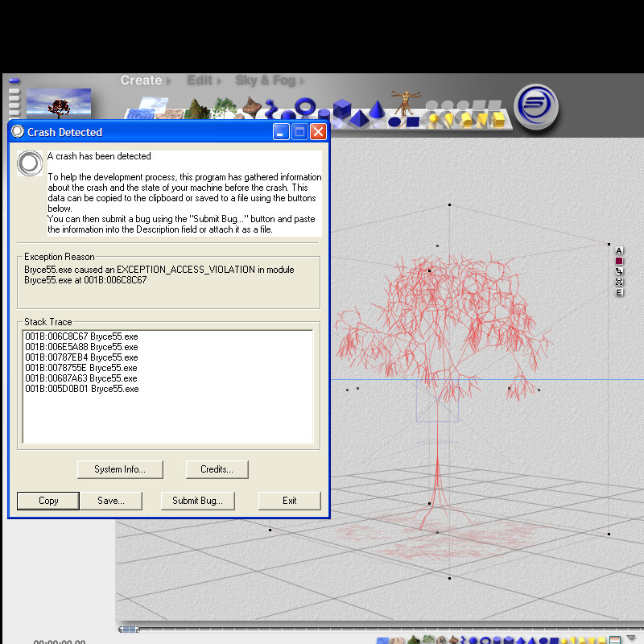Create a blue cube primitive
Viewport: 644px width, 644px height.
(x=341, y=109)
